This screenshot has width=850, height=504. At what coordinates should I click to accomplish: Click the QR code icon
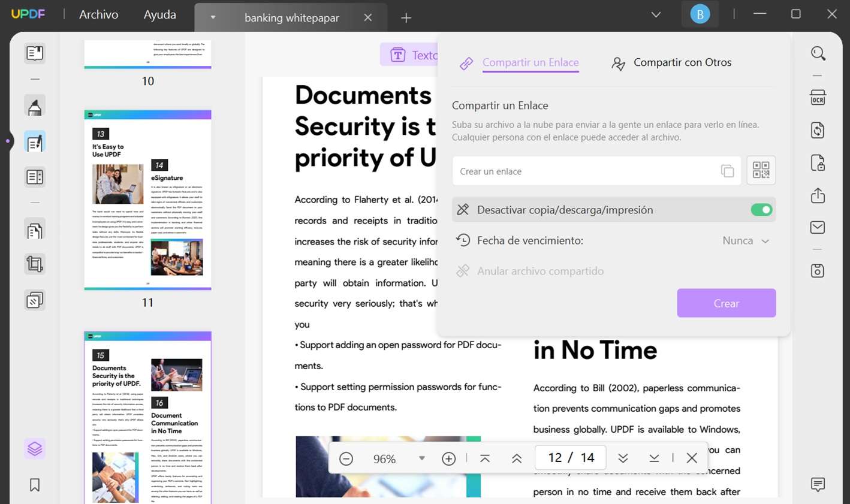(x=761, y=171)
